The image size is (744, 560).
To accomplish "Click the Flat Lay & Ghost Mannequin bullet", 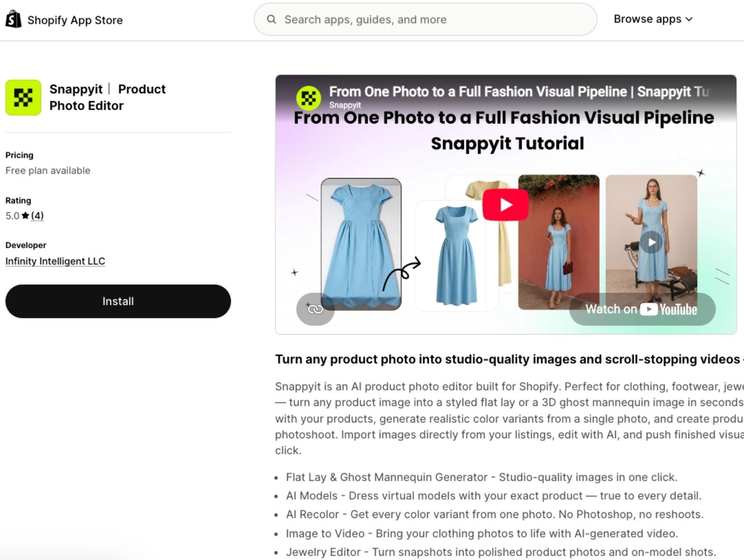I will (x=482, y=477).
